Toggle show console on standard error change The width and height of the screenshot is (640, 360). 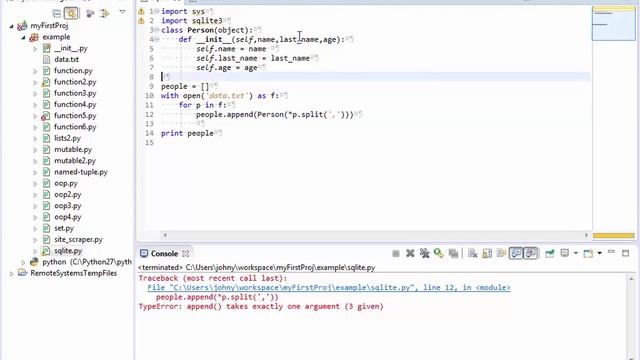click(530, 253)
